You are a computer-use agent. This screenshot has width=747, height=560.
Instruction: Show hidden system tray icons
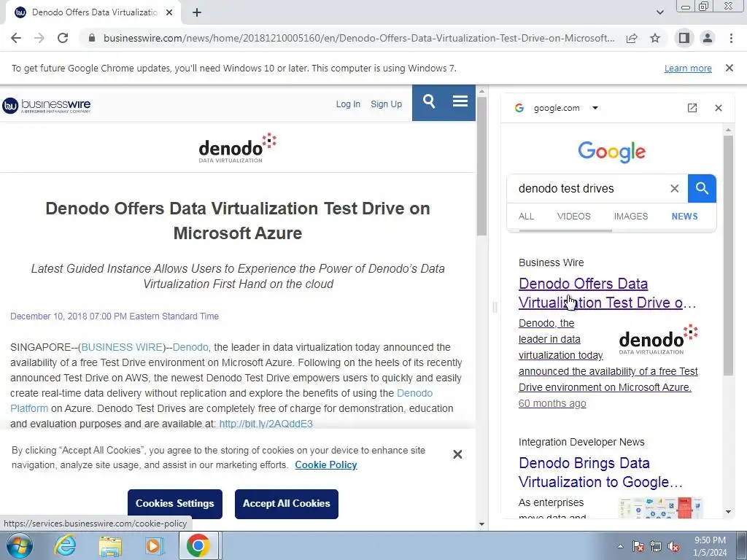(620, 546)
